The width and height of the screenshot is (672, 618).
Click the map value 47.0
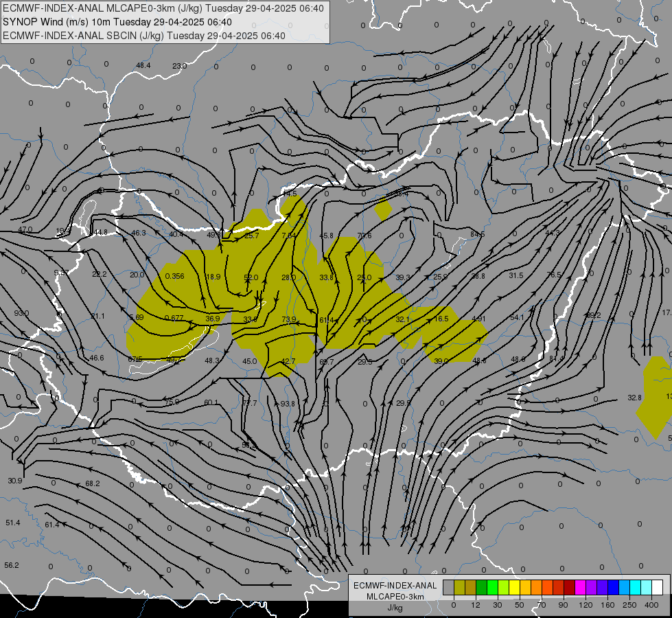click(25, 229)
